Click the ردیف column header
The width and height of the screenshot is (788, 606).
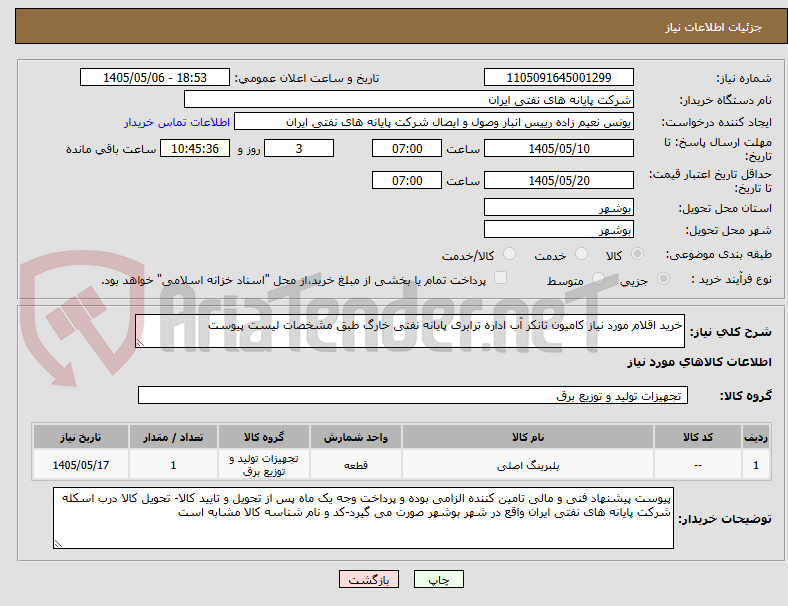pos(755,437)
